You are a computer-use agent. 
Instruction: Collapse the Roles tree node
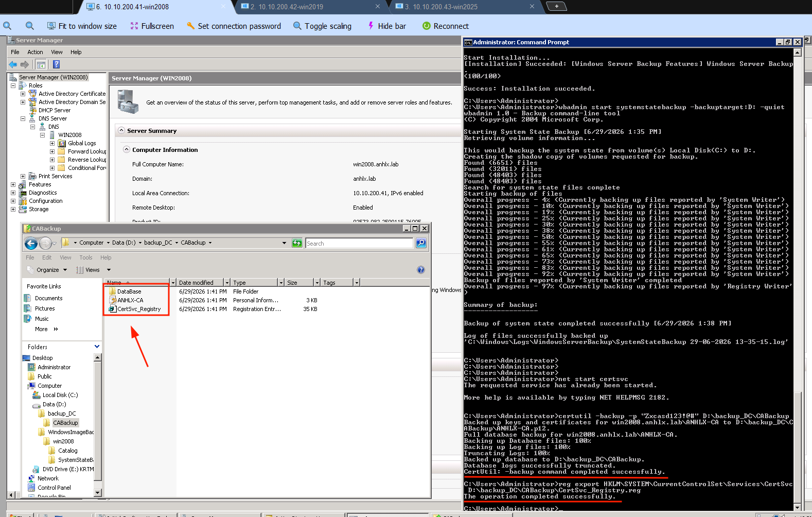(13, 85)
